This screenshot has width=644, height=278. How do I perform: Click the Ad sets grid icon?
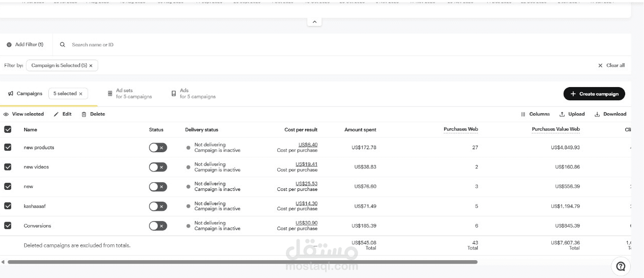point(110,94)
